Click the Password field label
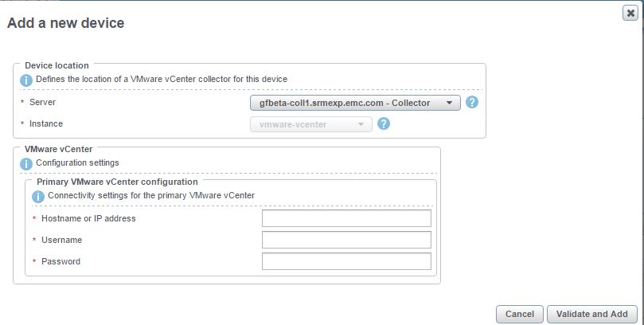The width and height of the screenshot is (644, 325). click(x=60, y=261)
